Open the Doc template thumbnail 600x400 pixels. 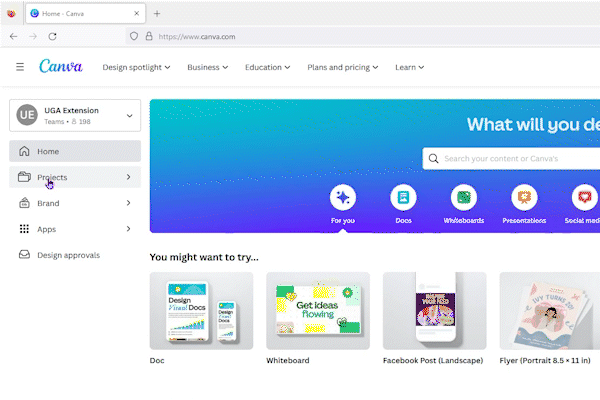(201, 311)
